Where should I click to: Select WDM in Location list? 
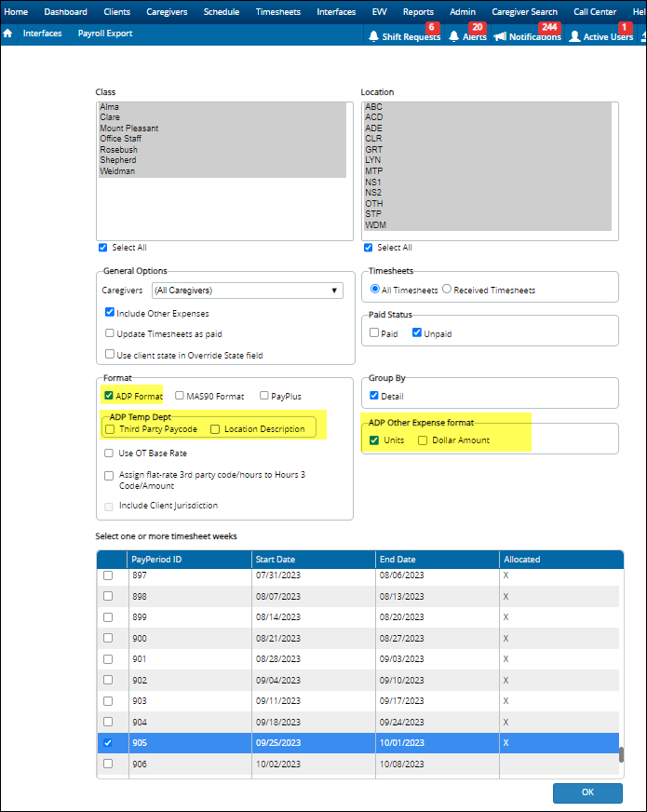tap(488, 224)
